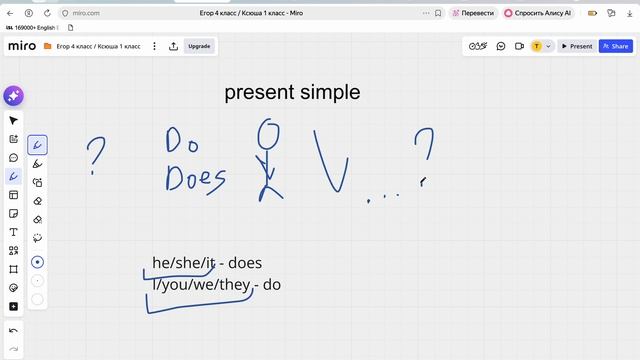Click the board title Егор 4 класс

point(98,47)
